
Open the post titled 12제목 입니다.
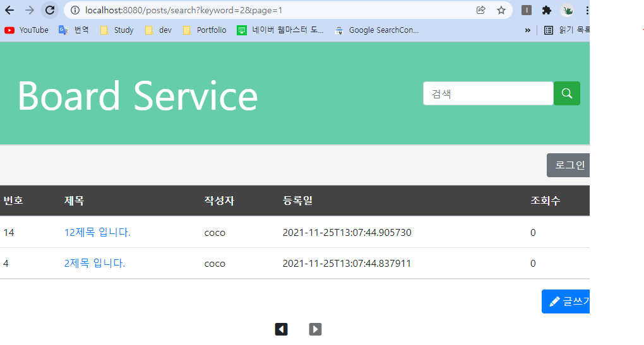(97, 232)
